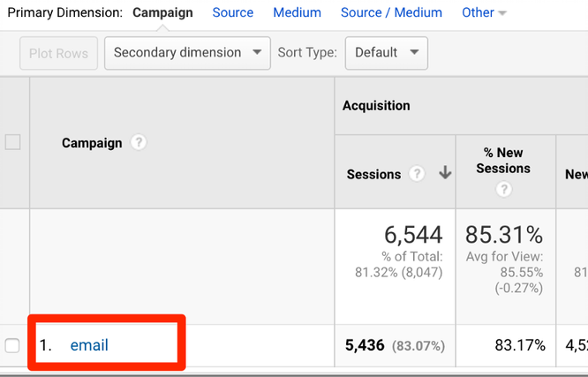This screenshot has width=588, height=377.
Task: Click the Acquisition group header
Action: point(376,106)
